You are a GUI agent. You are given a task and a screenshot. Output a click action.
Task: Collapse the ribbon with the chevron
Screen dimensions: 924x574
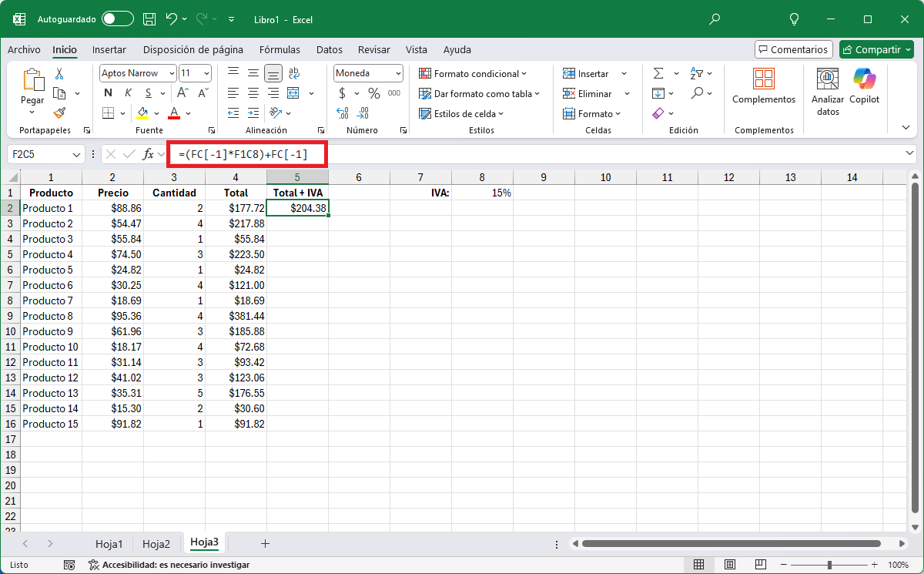point(906,127)
